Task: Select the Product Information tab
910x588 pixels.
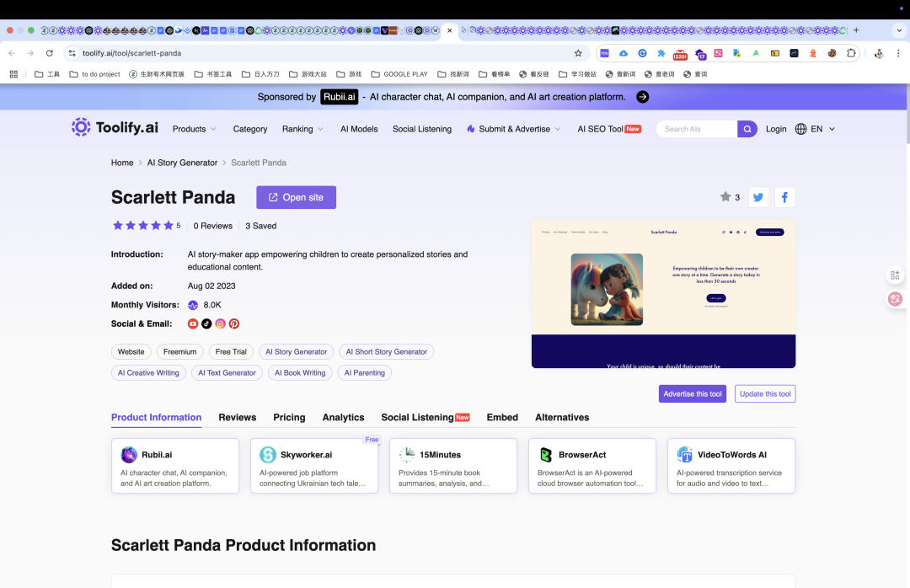Action: tap(156, 417)
